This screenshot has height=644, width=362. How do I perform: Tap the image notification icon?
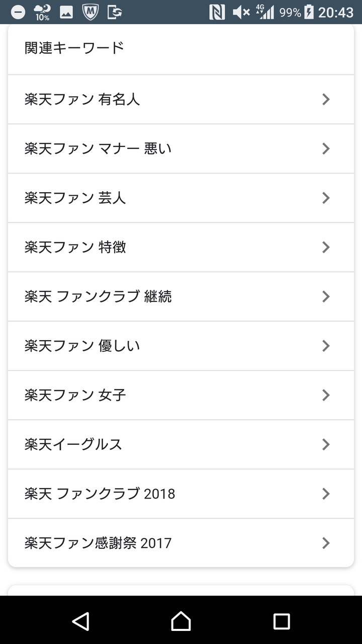[x=66, y=12]
